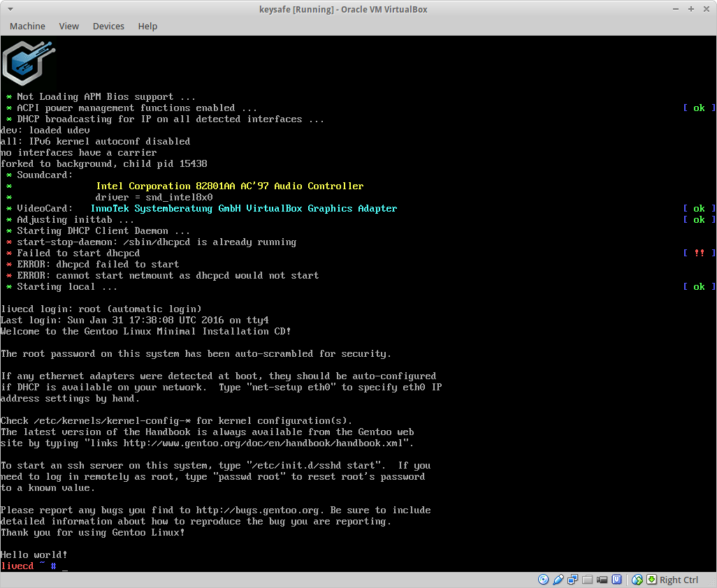The image size is (717, 588).
Task: Maximize the VirtualBox window
Action: coord(691,9)
